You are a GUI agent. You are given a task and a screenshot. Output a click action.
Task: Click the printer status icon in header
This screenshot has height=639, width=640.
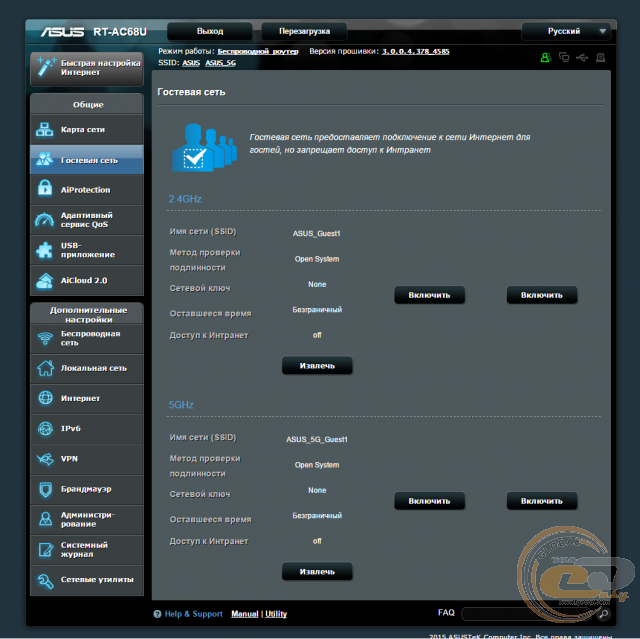click(x=600, y=58)
